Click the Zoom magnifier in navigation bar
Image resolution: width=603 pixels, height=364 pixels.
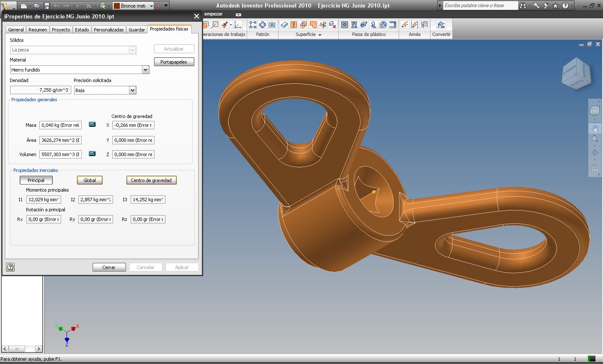tap(595, 139)
